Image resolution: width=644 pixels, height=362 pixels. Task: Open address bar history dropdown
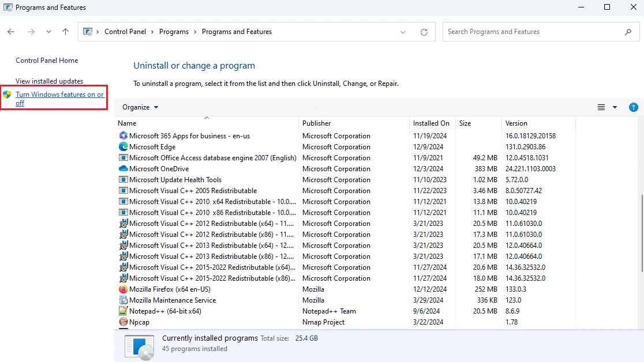403,32
